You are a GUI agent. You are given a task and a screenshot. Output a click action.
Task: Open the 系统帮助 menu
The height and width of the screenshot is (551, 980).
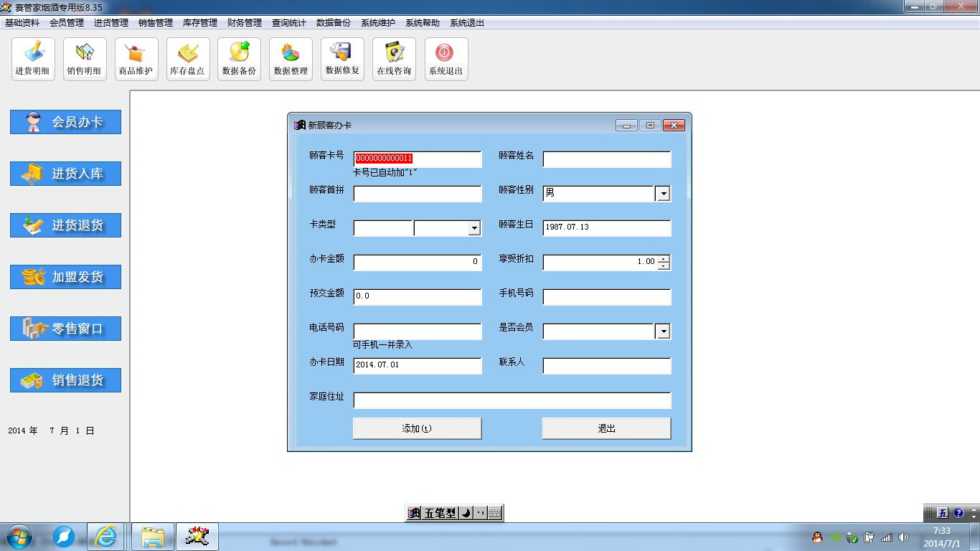tap(423, 23)
